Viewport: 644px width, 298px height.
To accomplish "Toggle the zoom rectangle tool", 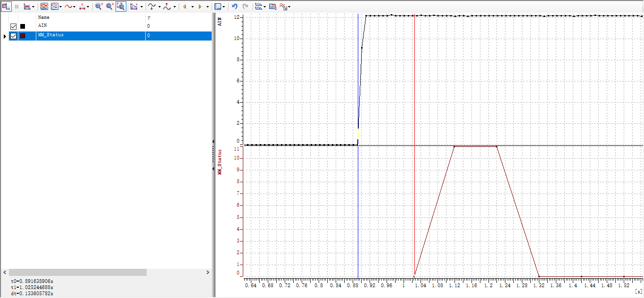I will pos(121,7).
